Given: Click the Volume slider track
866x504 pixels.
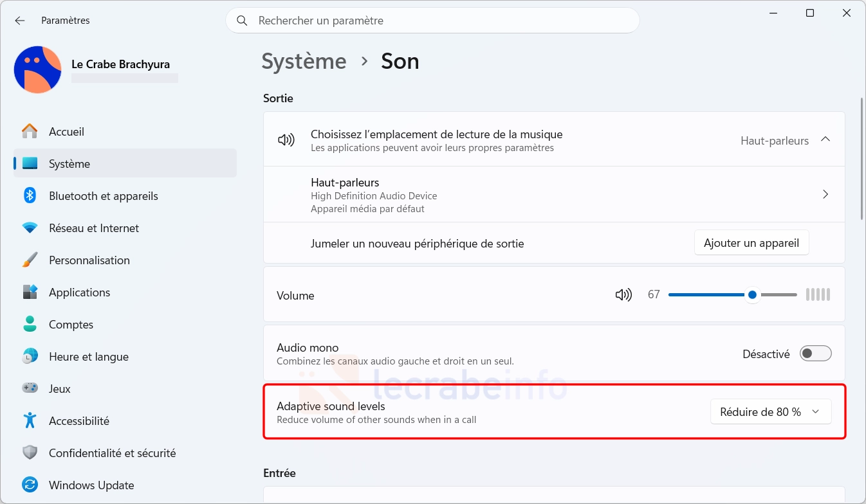Looking at the screenshot, I should (x=732, y=295).
